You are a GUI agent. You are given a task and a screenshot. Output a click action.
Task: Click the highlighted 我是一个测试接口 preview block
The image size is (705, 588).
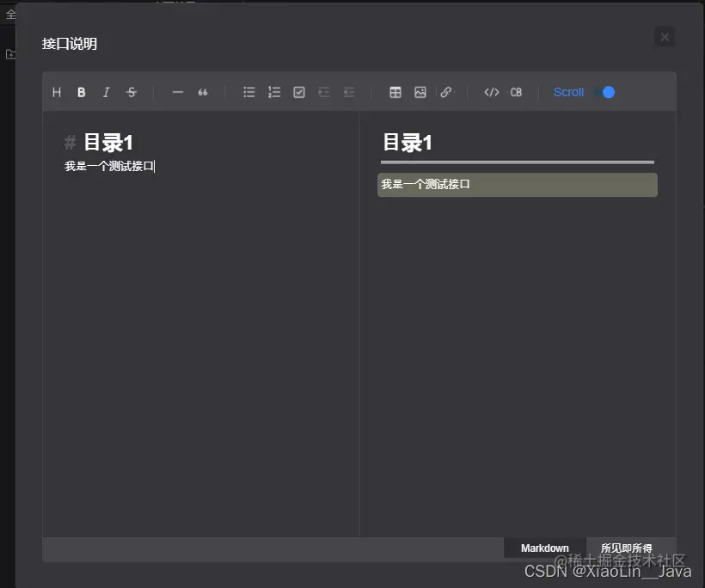tap(517, 184)
